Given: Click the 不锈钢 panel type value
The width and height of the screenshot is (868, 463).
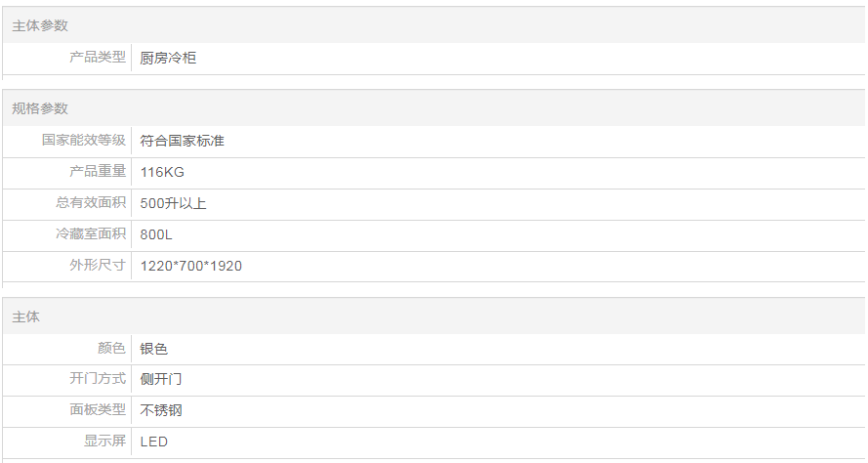Looking at the screenshot, I should 161,410.
